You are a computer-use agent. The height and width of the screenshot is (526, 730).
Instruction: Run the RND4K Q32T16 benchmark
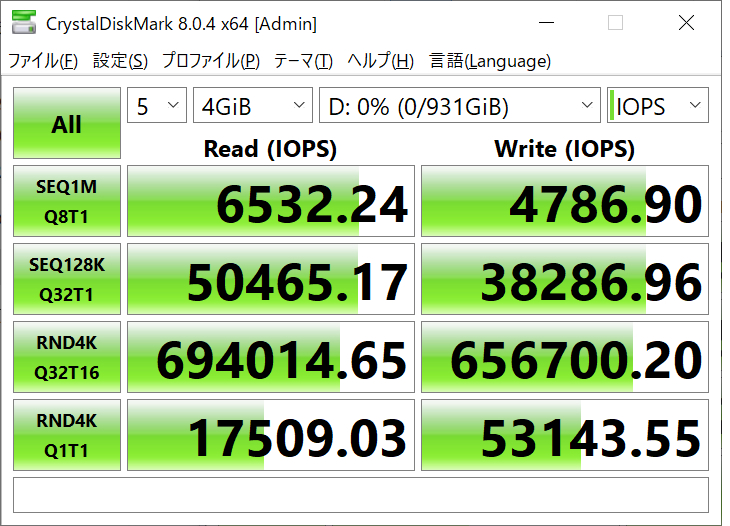[67, 357]
